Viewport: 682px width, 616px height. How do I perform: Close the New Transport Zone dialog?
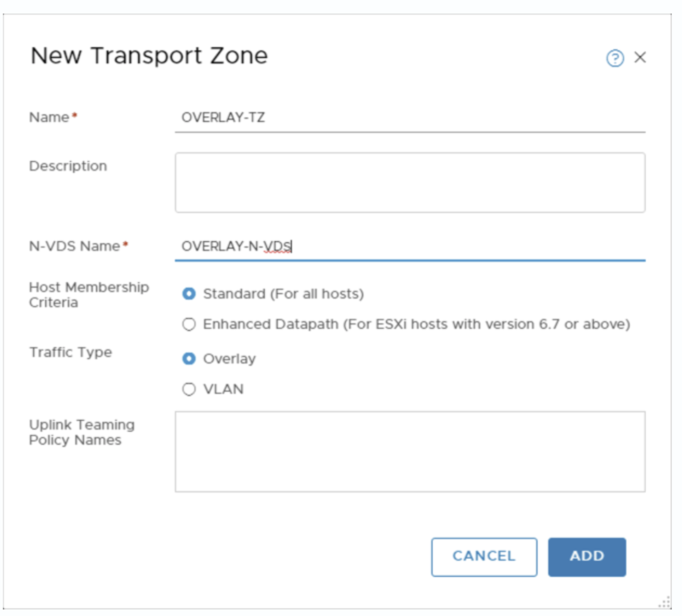(640, 57)
